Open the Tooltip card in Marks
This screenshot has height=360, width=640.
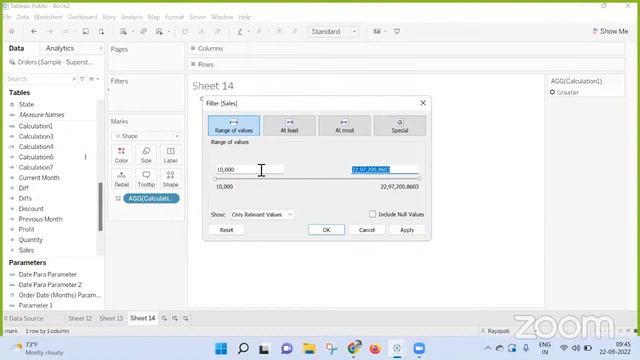coord(146,179)
